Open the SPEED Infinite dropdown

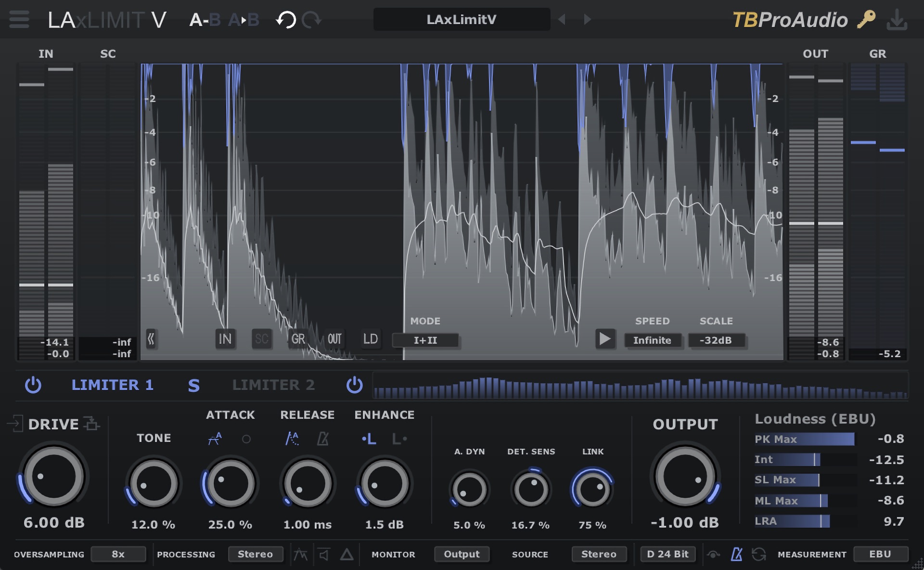(x=653, y=340)
